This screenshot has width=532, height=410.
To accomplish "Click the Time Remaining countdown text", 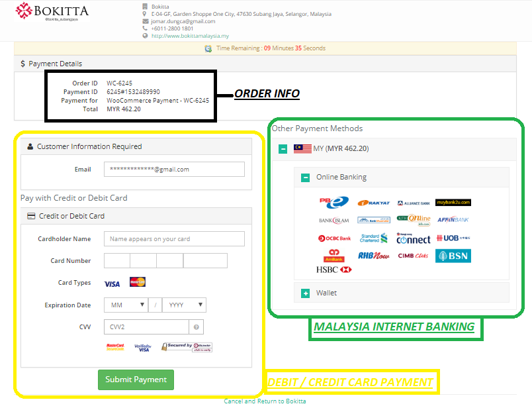I will pyautogui.click(x=271, y=48).
